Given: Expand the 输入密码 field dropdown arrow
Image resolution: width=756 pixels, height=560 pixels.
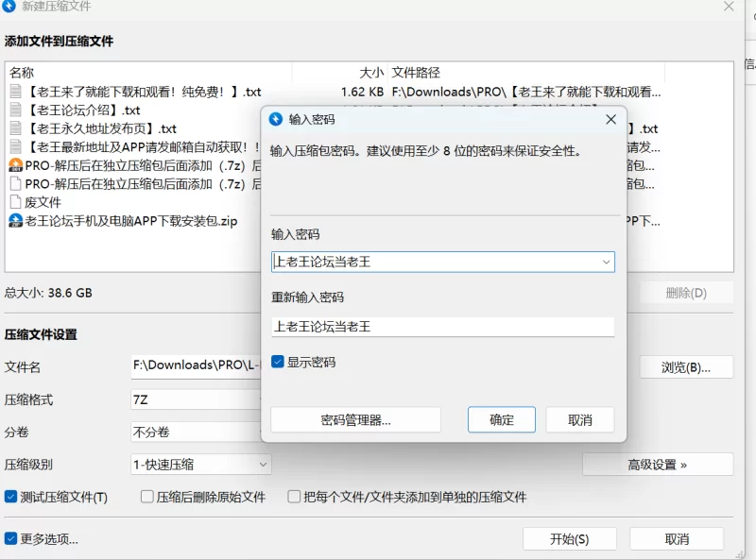Looking at the screenshot, I should [606, 263].
